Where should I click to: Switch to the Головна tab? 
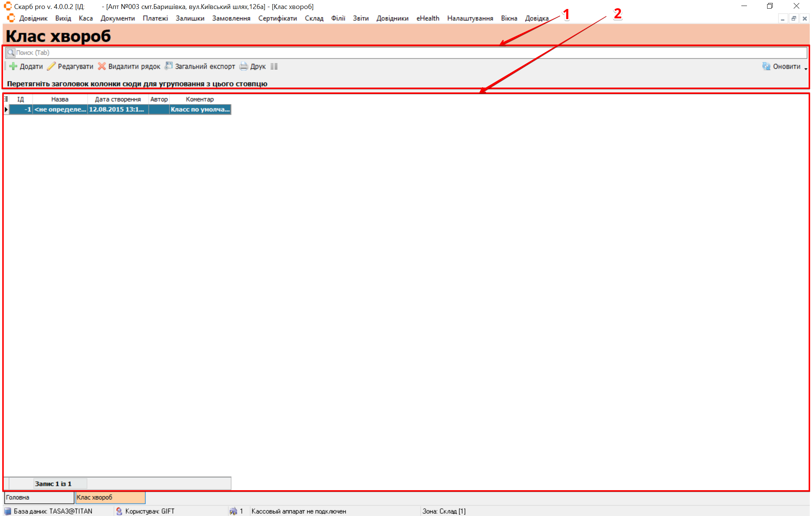tap(39, 497)
